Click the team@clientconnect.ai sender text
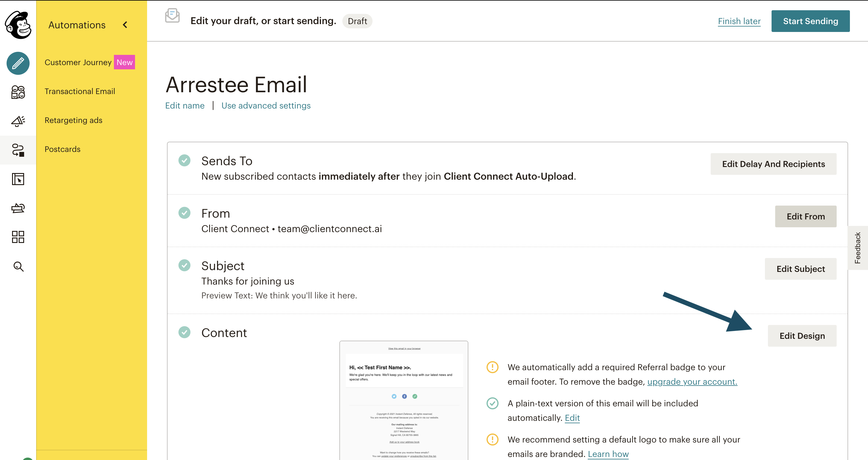 pyautogui.click(x=329, y=229)
